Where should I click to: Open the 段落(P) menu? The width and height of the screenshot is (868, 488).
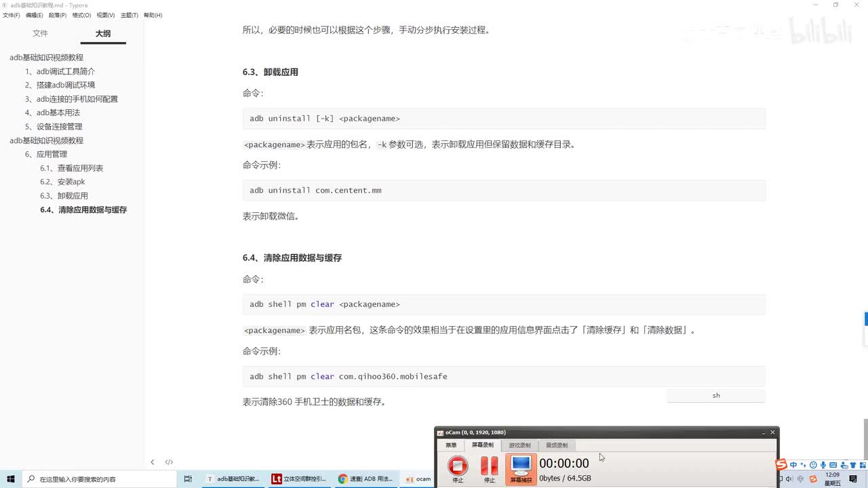tap(57, 15)
